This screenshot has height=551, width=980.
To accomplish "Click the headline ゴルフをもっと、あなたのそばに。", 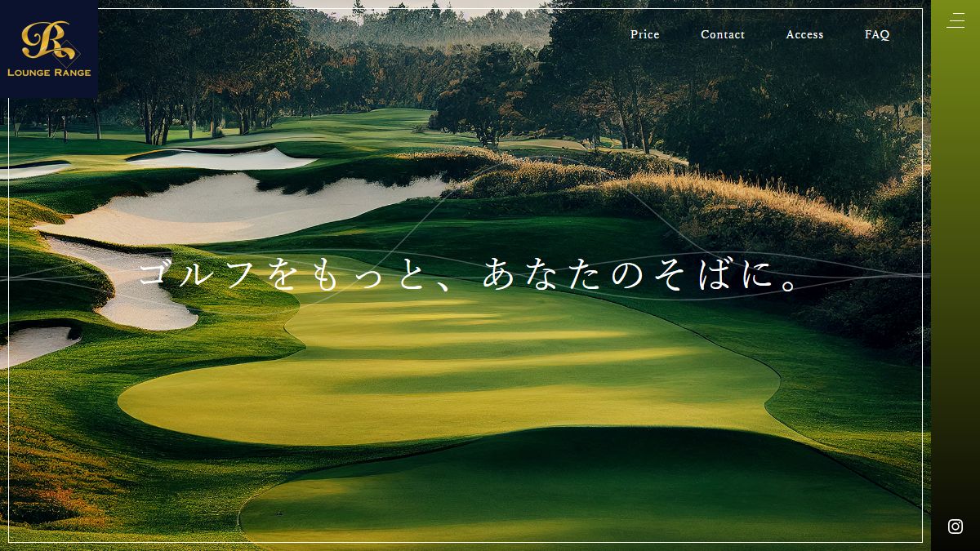I will 470,274.
